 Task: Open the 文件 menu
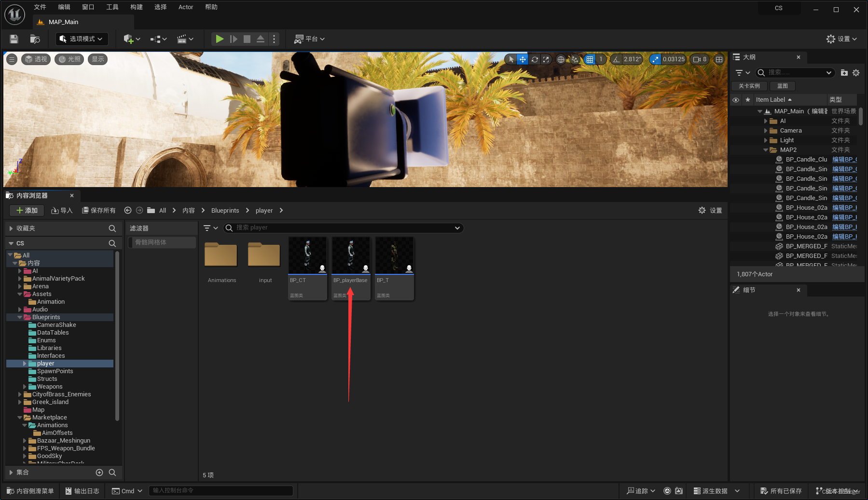[x=40, y=7]
